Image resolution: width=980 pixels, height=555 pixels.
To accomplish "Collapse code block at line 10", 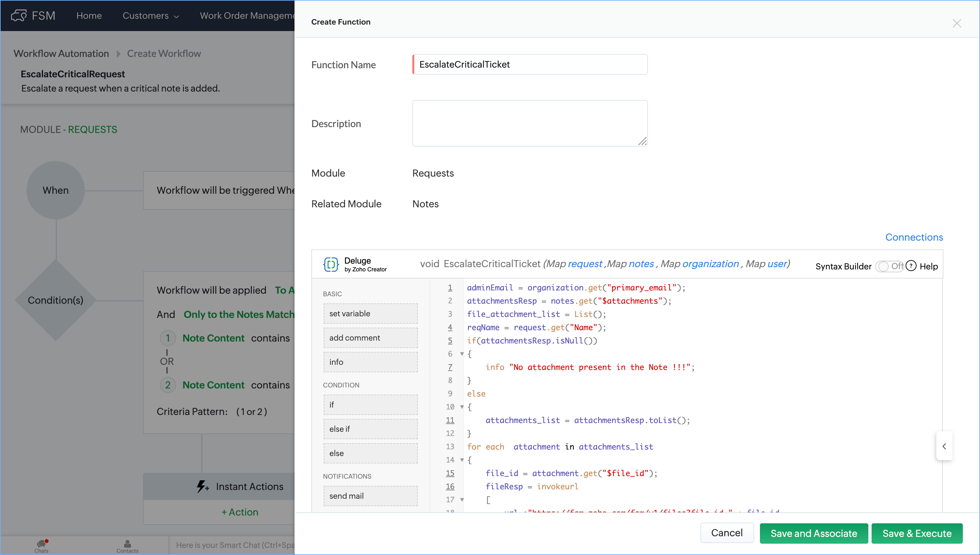I will coord(462,407).
